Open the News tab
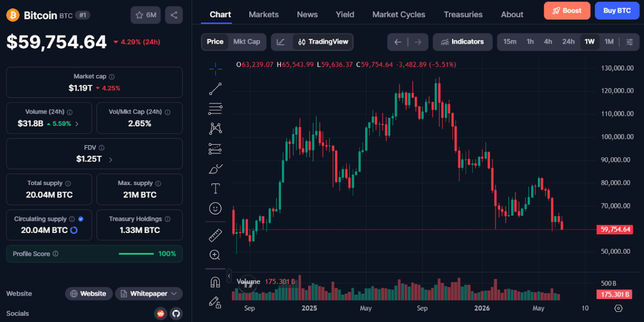The height and width of the screenshot is (322, 644). [x=307, y=14]
